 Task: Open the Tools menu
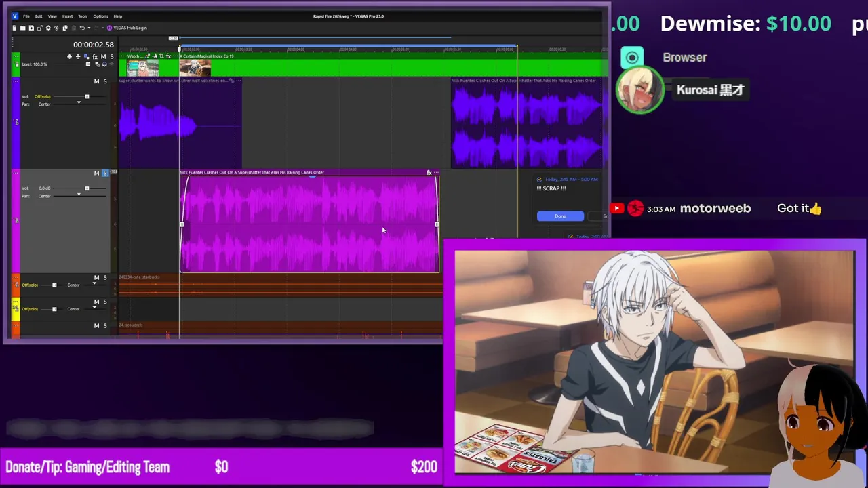point(83,16)
